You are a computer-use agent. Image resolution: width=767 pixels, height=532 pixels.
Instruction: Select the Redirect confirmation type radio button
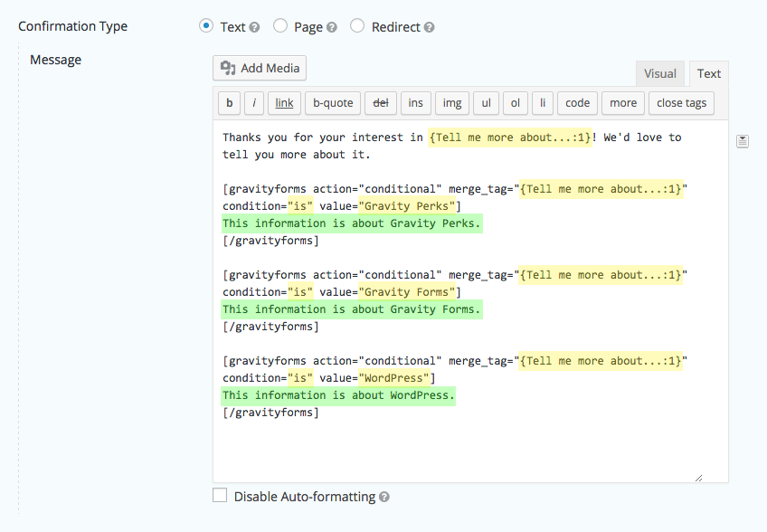click(x=356, y=26)
